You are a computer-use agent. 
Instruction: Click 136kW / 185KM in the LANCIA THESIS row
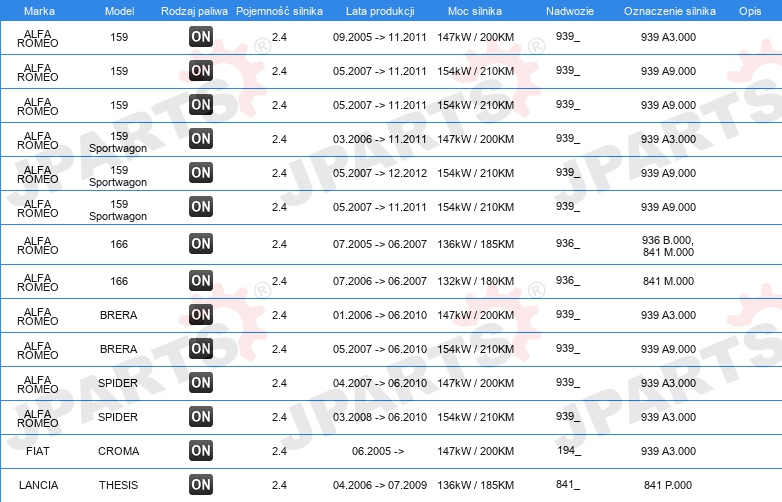coord(475,485)
